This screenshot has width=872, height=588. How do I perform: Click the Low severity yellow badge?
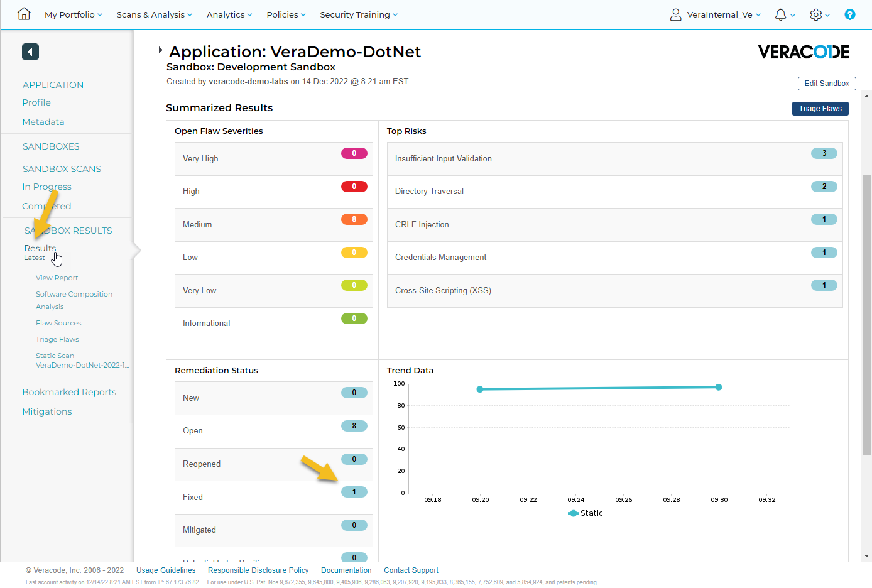[x=354, y=253]
